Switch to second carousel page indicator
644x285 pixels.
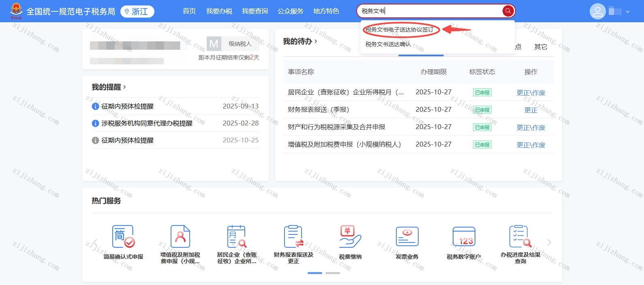pyautogui.click(x=333, y=273)
